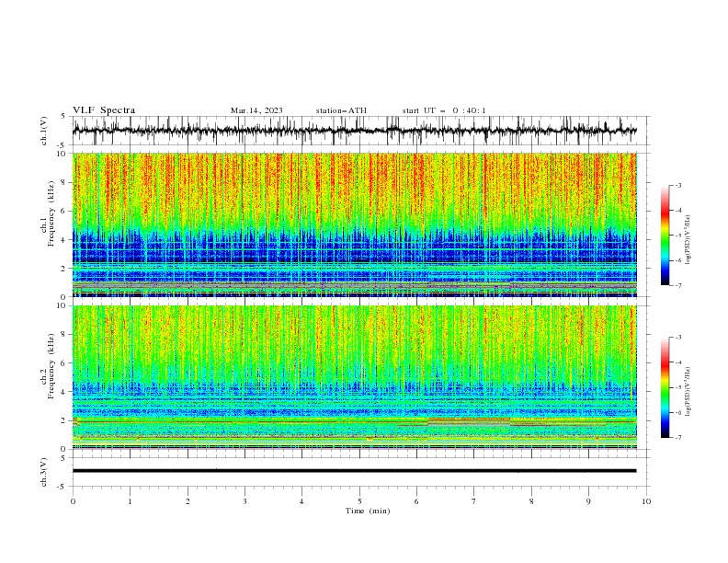The image size is (728, 563).
Task: Click the "2" tick on the time axis
Action: click(188, 501)
